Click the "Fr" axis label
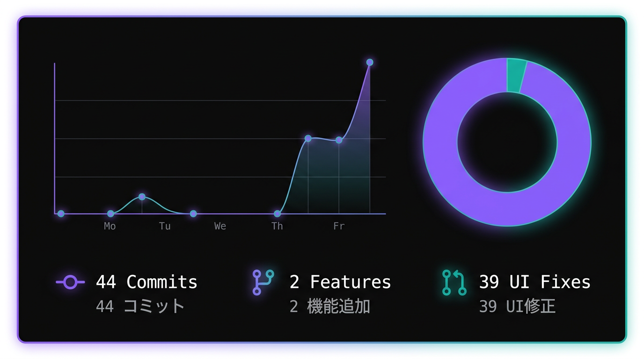 coord(339,226)
